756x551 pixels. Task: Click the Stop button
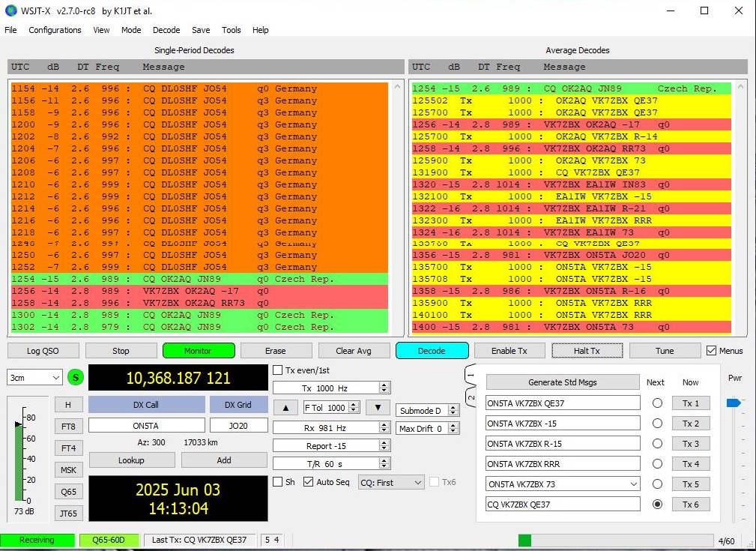121,351
